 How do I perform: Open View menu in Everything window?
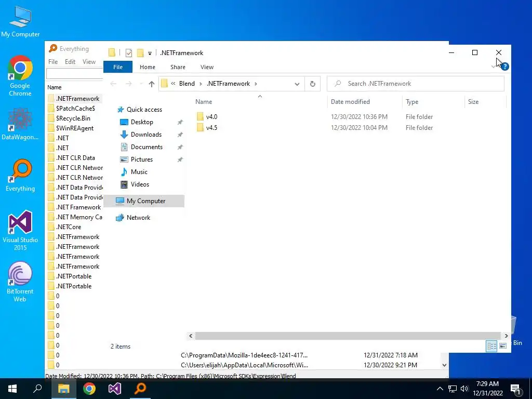(89, 62)
